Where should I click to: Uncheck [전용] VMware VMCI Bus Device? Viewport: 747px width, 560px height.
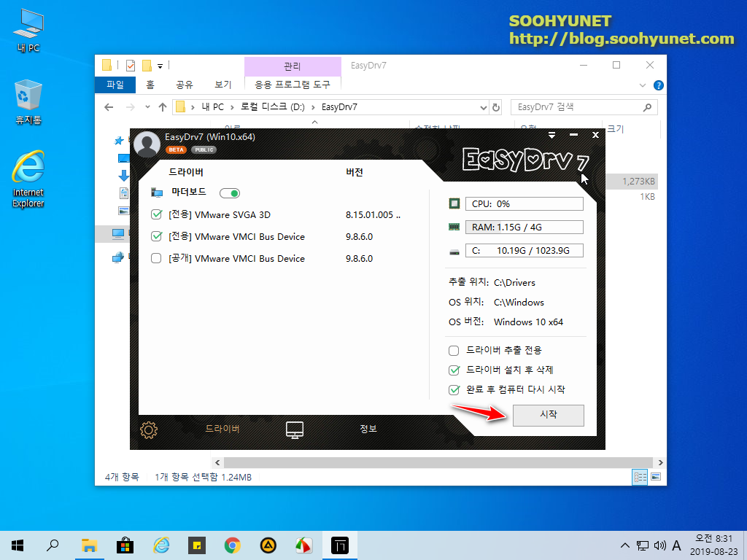point(156,236)
